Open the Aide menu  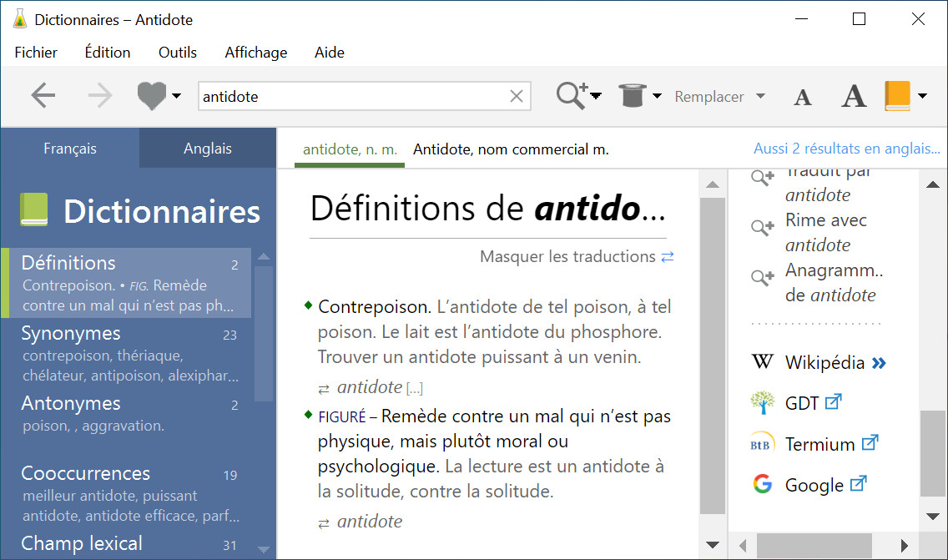[329, 53]
